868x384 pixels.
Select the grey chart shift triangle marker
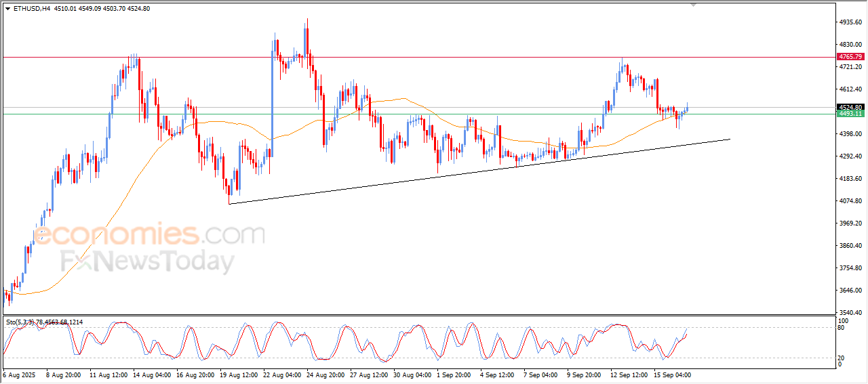point(693,4)
